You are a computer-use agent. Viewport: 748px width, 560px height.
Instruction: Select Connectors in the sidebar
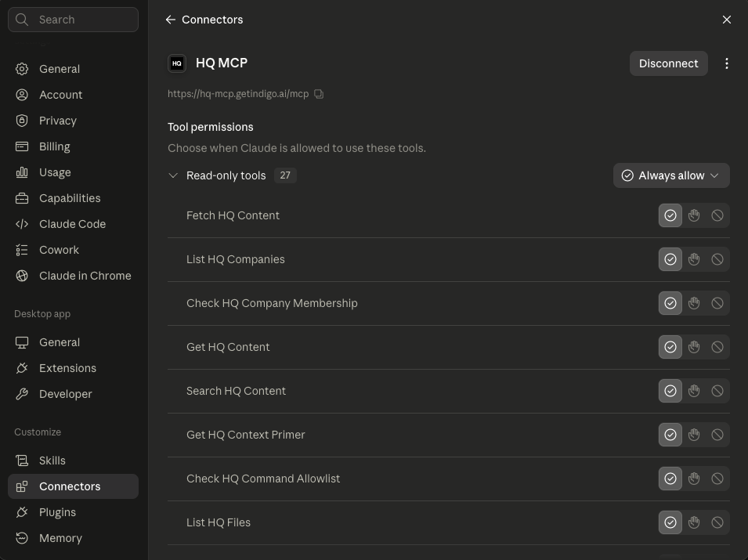point(73,486)
